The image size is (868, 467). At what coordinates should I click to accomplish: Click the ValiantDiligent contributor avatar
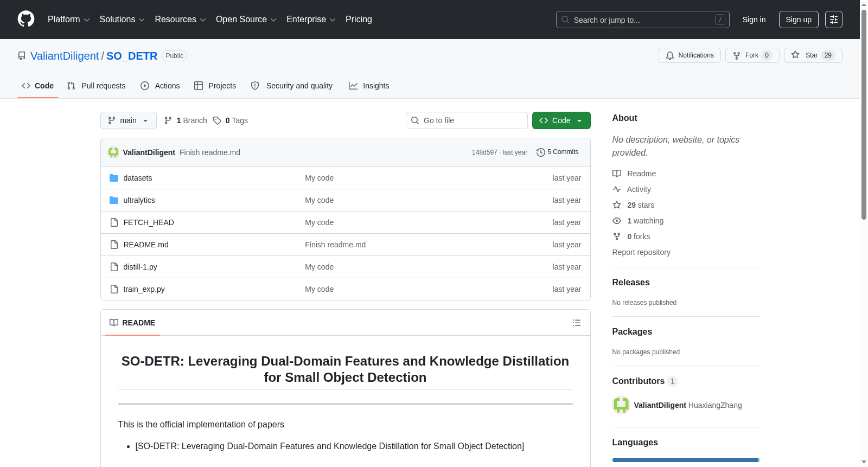(621, 405)
